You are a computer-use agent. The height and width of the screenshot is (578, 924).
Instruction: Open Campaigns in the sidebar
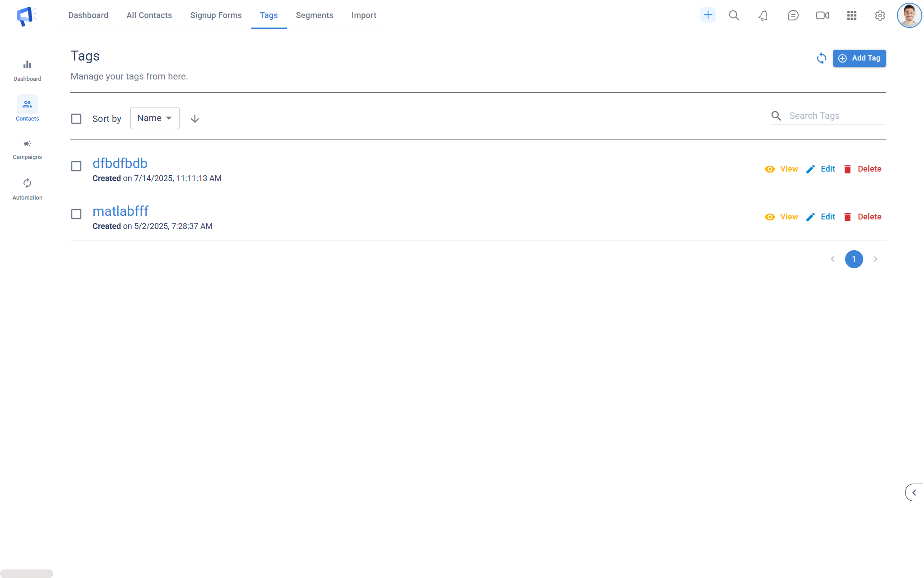pyautogui.click(x=27, y=149)
